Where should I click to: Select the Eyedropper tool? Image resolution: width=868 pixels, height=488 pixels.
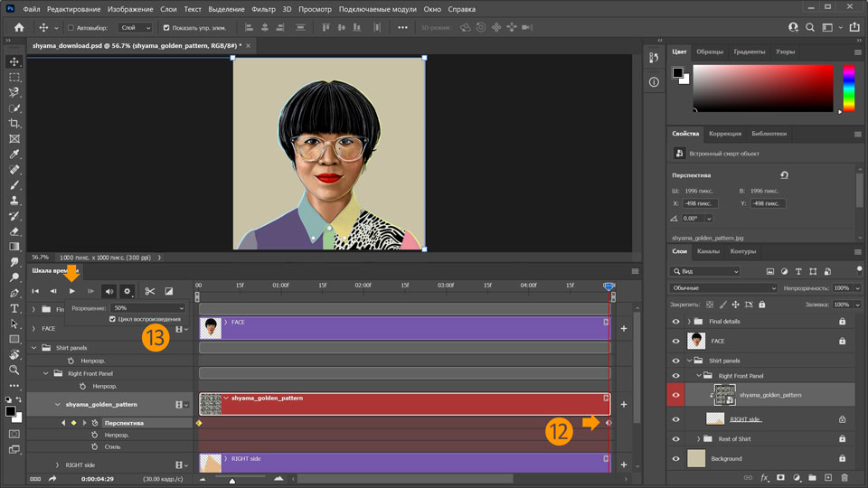(14, 154)
